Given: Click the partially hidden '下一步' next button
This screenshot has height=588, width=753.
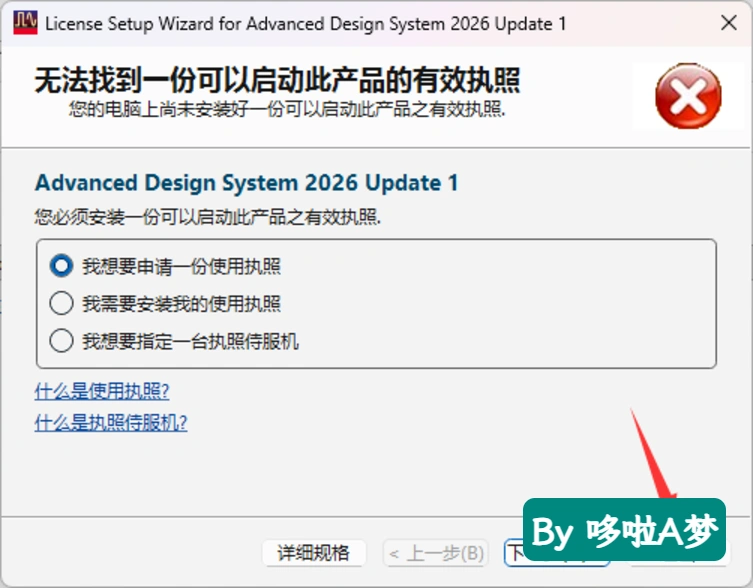Looking at the screenshot, I should coord(515,553).
